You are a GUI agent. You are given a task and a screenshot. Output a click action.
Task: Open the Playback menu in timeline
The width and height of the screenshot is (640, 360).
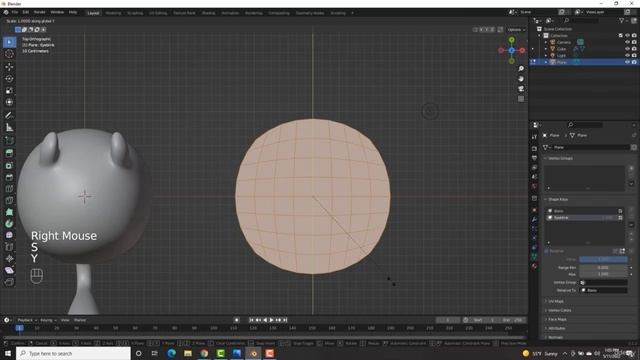[27, 320]
